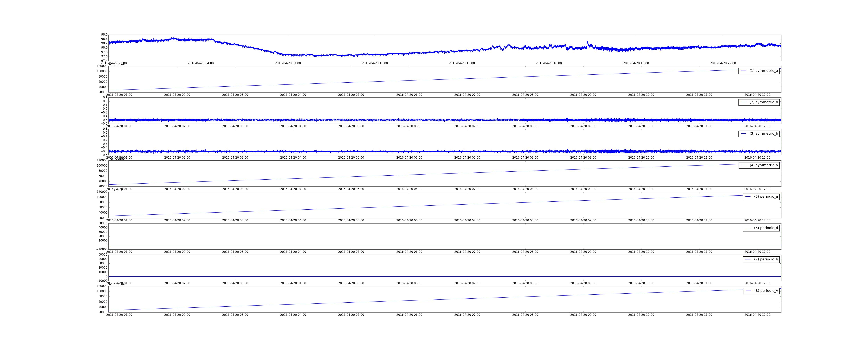The image size is (868, 347).
Task: Click the 08:00 x-tick under symmetric_h plot
Action: pyautogui.click(x=525, y=158)
